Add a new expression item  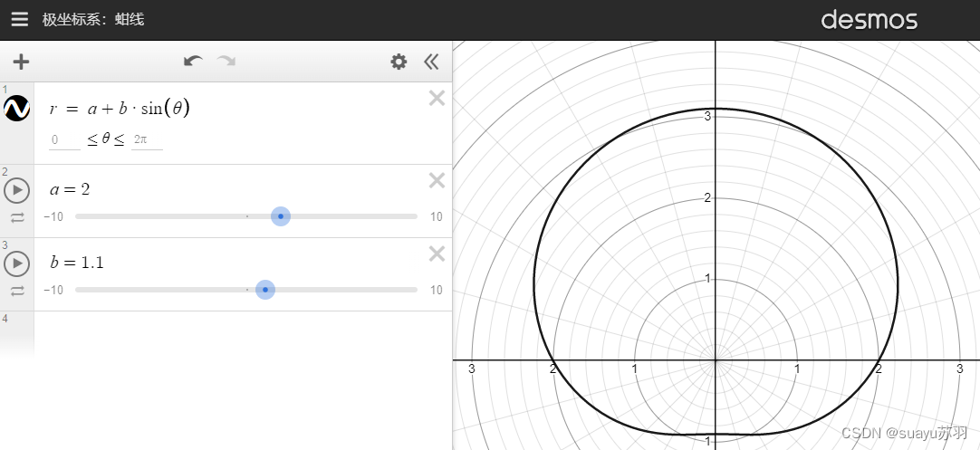click(x=21, y=62)
